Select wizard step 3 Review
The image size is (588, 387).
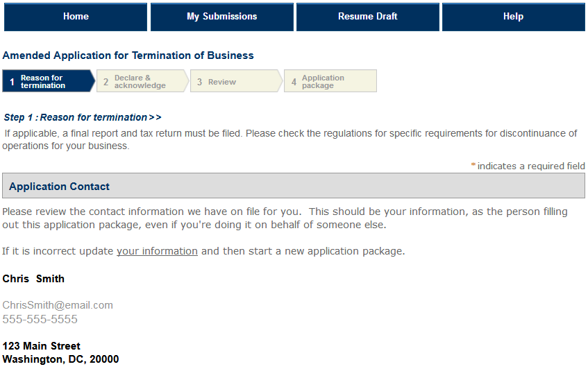click(236, 81)
